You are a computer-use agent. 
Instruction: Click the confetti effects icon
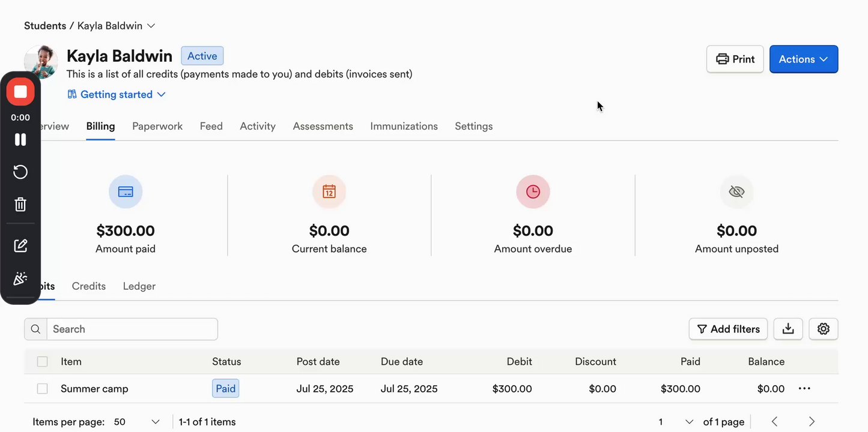pos(20,278)
